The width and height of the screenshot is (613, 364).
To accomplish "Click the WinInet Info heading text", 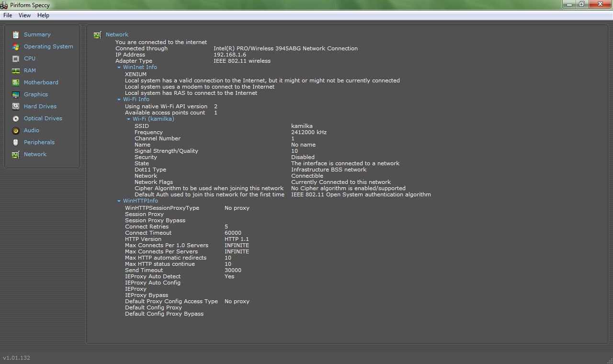I will [140, 67].
